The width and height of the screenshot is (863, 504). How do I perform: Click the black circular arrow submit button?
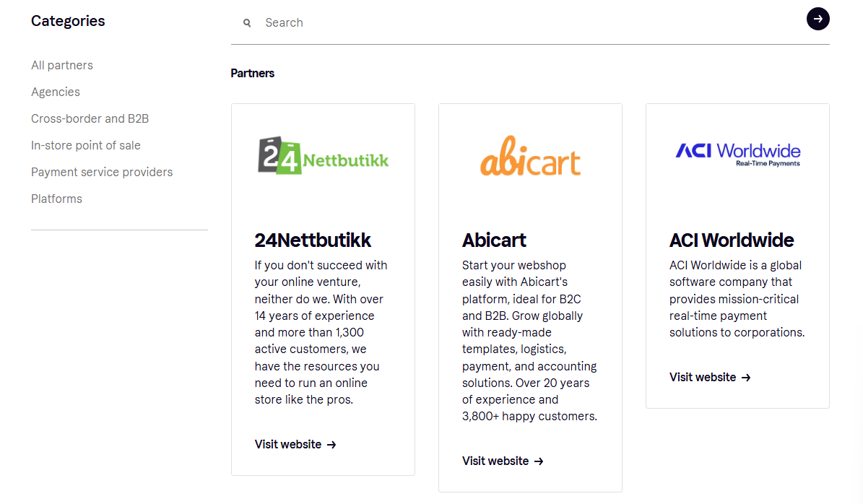point(818,19)
